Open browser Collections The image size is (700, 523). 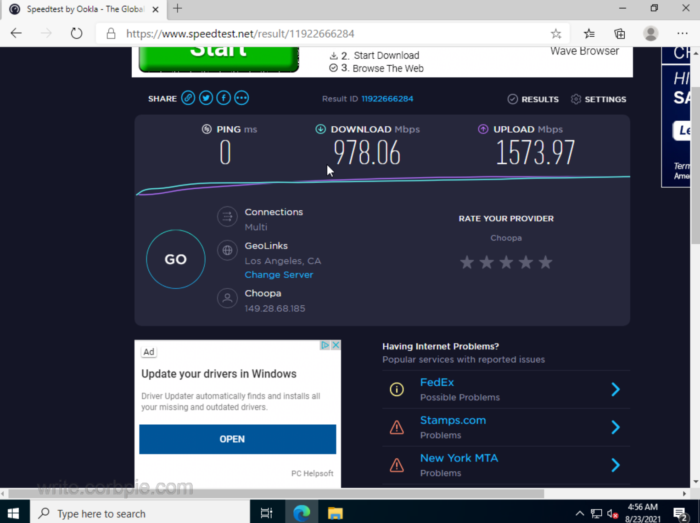pyautogui.click(x=620, y=33)
